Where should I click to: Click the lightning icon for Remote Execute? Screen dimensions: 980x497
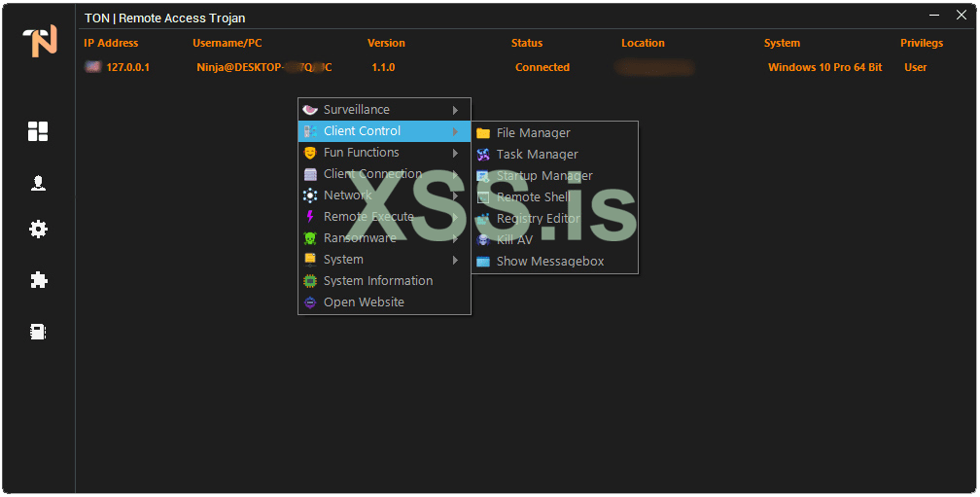click(x=310, y=217)
